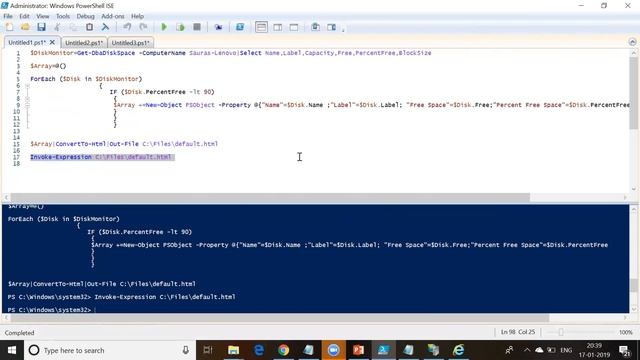Collapse the script pane with the chevron
Image resolution: width=640 pixels, height=360 pixels.
(632, 42)
